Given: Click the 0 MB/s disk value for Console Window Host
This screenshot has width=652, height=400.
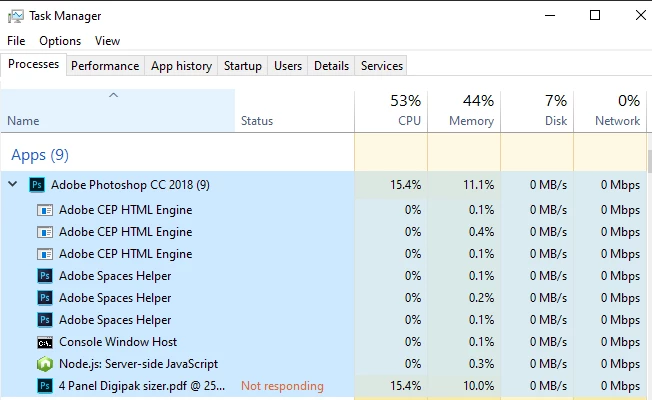Looking at the screenshot, I should (x=548, y=342).
